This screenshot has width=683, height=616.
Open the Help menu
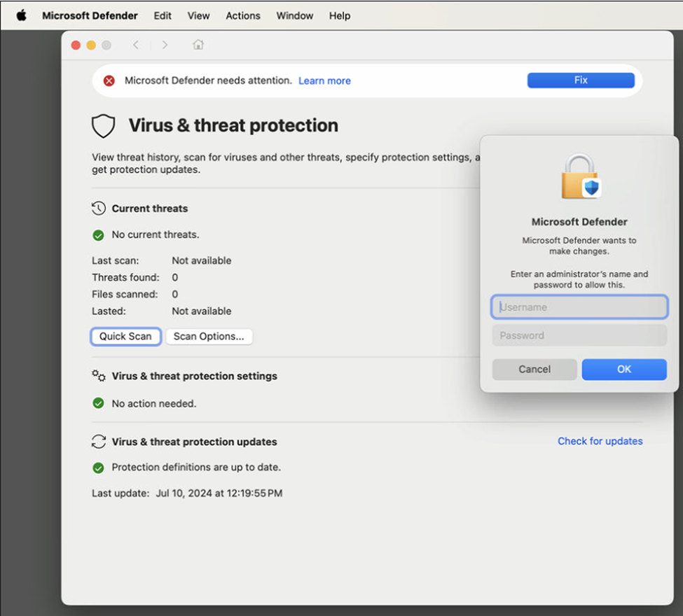click(x=340, y=15)
